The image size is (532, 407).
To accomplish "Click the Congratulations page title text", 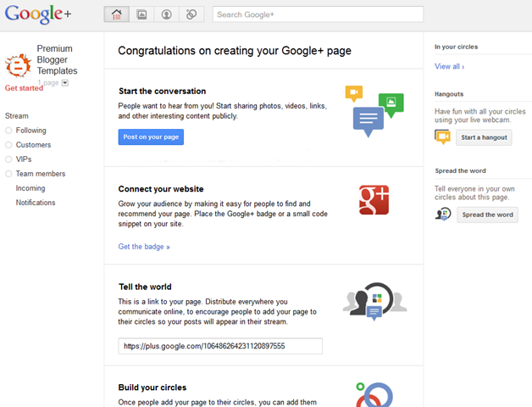I will (x=235, y=51).
